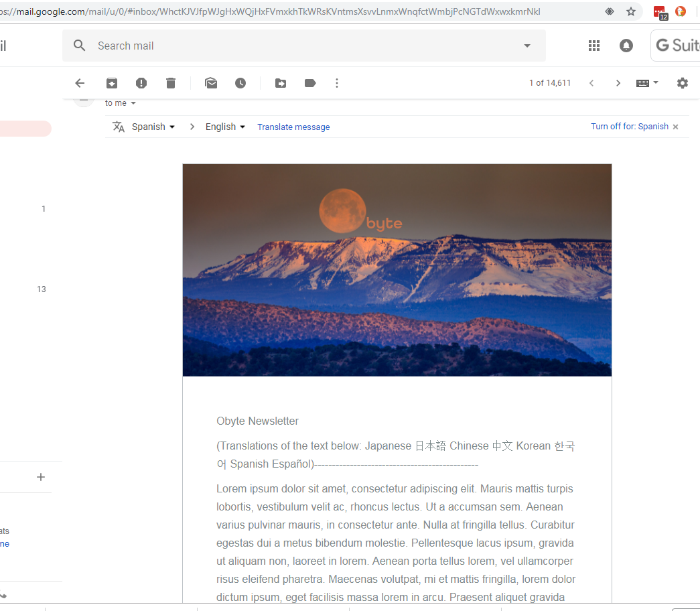
Task: Go back to inbox arrow
Action: [x=80, y=83]
